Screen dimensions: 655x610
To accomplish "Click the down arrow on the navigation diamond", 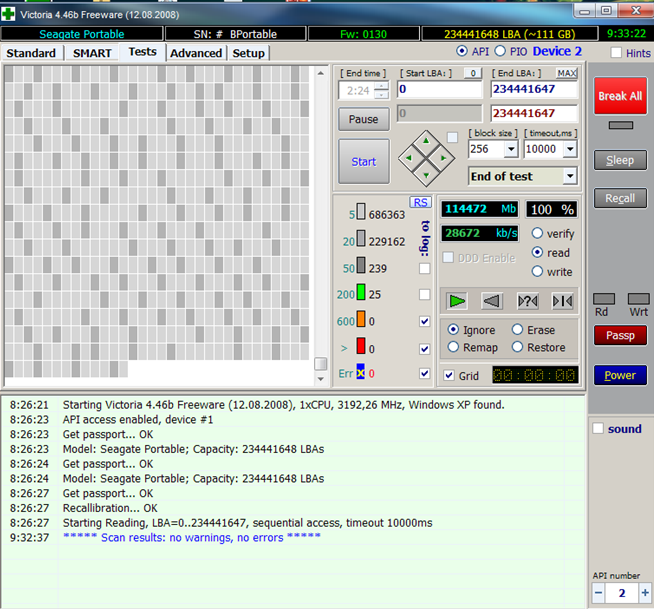I will coord(426,175).
